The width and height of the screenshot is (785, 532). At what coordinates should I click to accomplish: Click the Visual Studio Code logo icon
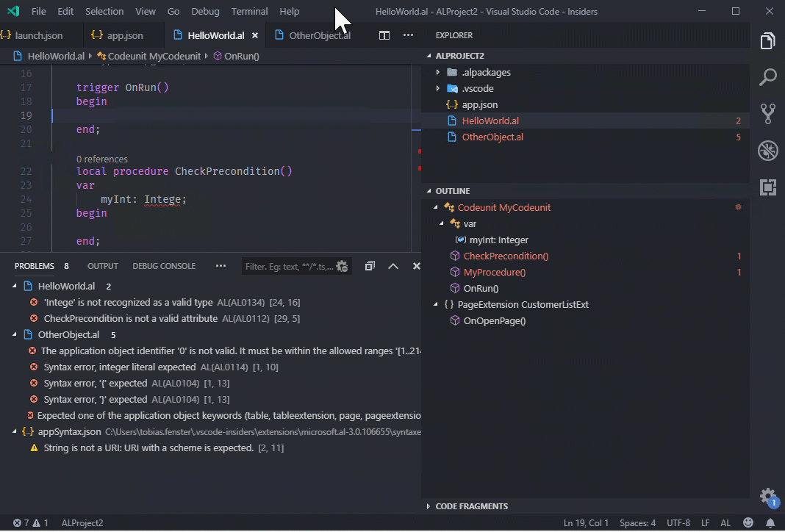13,11
